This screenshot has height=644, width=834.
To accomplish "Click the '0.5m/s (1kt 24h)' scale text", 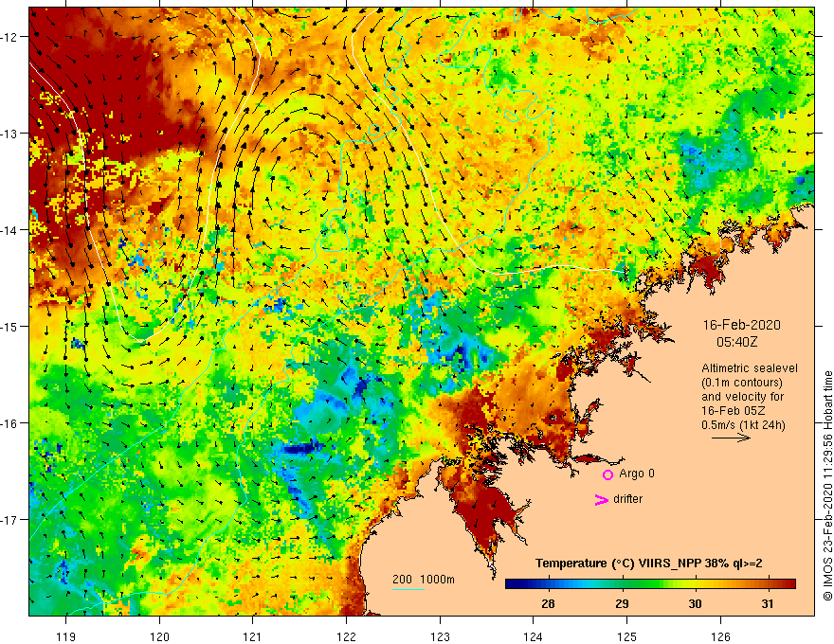I will (x=743, y=425).
